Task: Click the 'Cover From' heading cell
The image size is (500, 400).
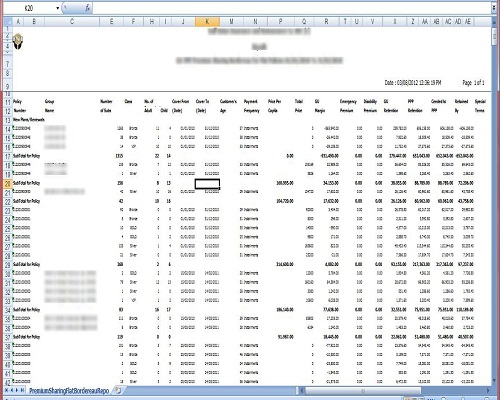Action: [180, 101]
